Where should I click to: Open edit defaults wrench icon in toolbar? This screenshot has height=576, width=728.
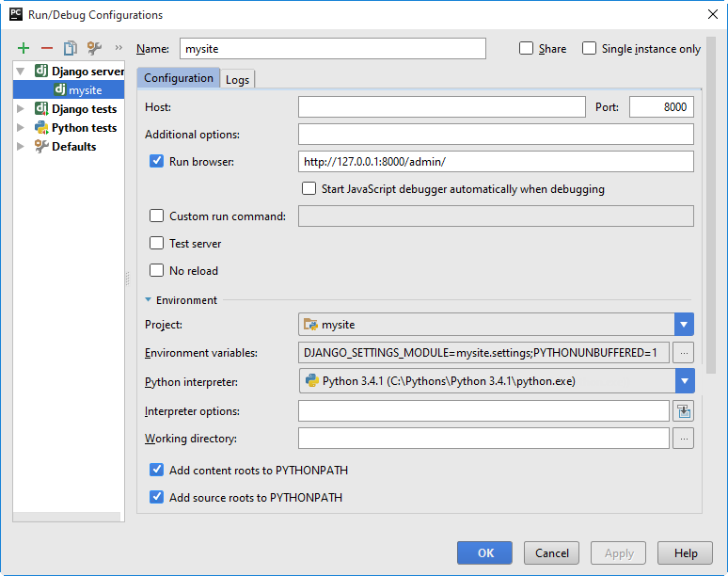click(x=94, y=48)
